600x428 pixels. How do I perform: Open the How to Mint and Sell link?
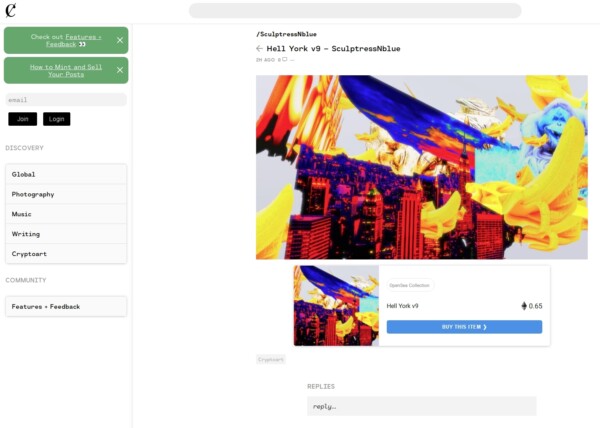(x=65, y=70)
